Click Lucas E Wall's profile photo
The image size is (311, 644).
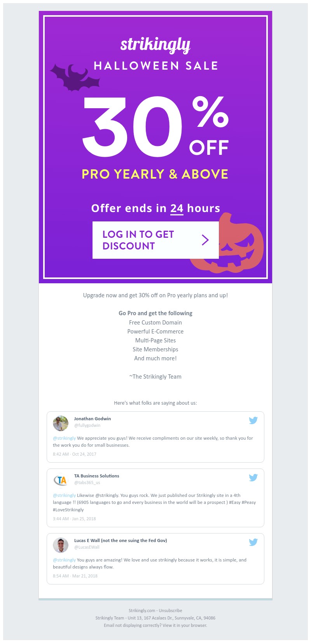coord(61,545)
